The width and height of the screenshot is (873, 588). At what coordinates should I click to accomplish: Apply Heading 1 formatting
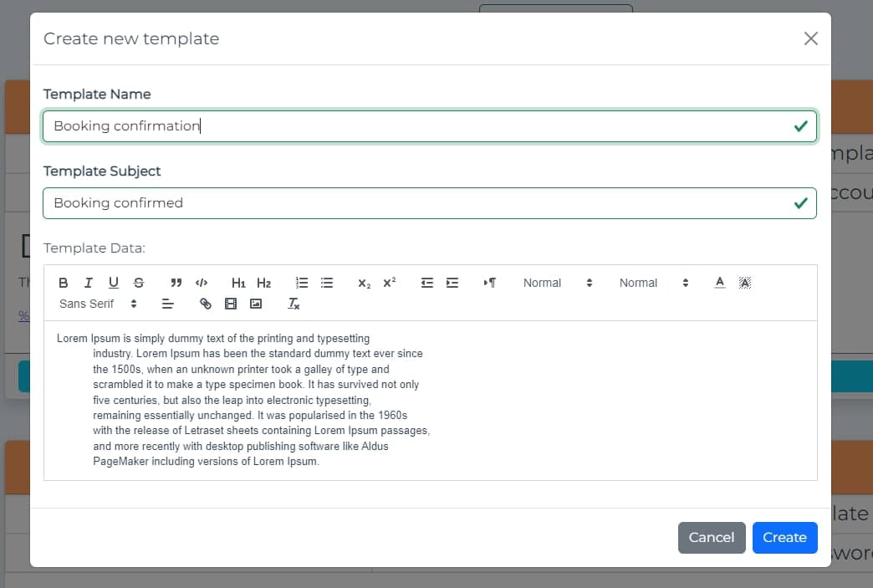[238, 283]
